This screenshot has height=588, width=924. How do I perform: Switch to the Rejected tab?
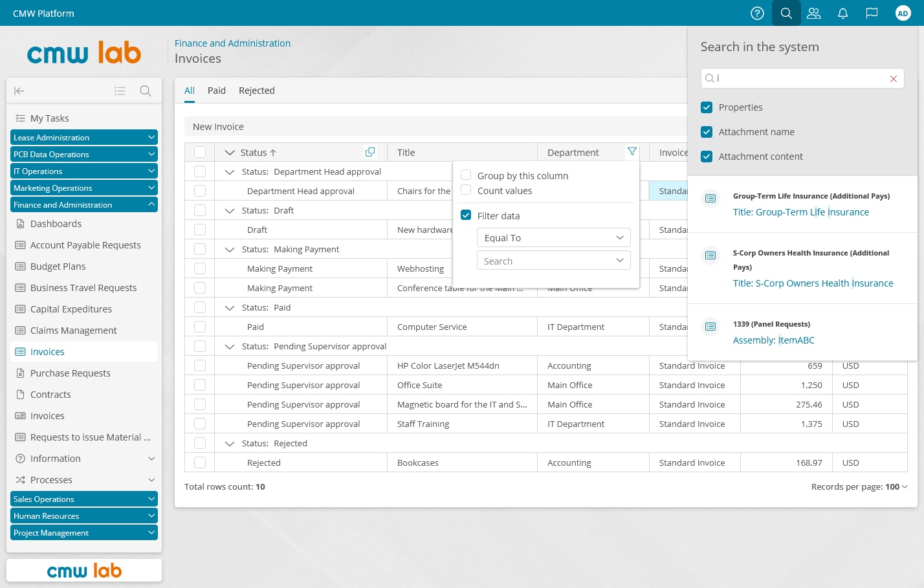tap(257, 91)
